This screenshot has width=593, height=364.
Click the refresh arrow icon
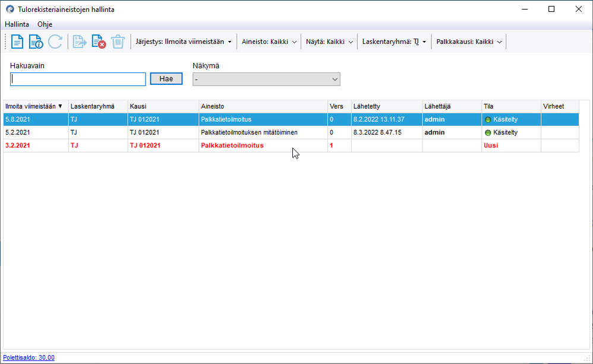pos(55,42)
